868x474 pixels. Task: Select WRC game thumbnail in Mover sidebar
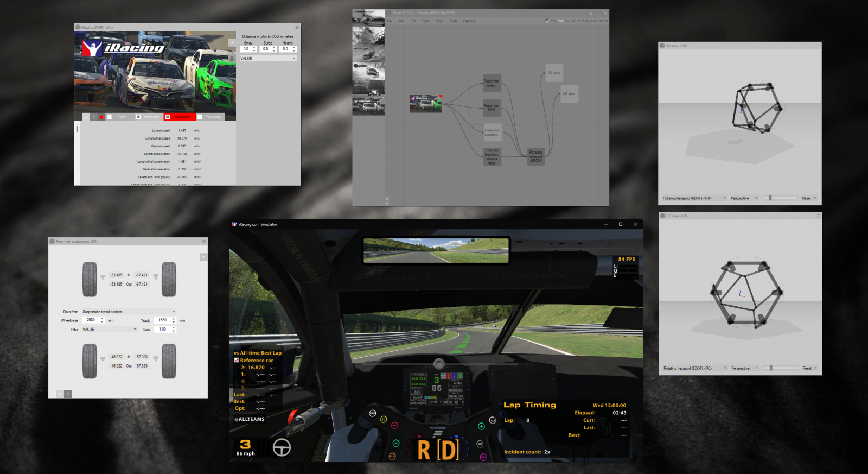point(368,71)
